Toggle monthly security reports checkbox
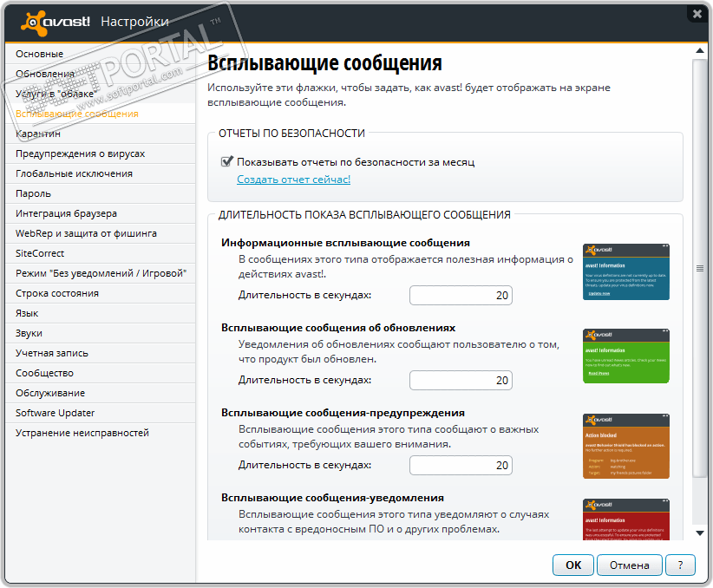The image size is (713, 588). click(x=227, y=161)
